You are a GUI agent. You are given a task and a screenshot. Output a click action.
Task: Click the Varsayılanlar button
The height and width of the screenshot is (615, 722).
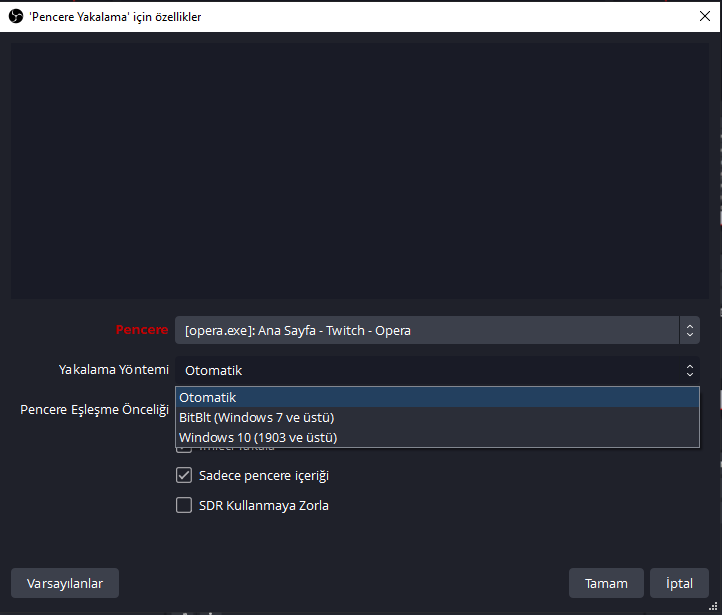65,583
